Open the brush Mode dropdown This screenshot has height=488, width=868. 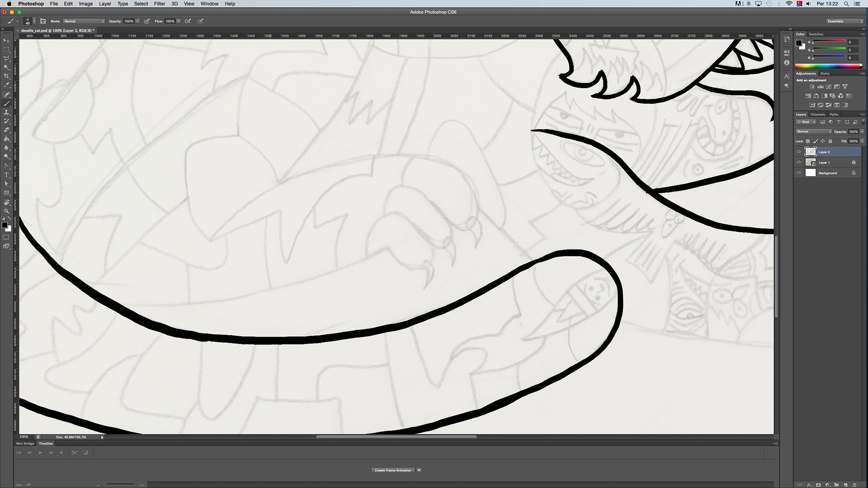tap(84, 21)
